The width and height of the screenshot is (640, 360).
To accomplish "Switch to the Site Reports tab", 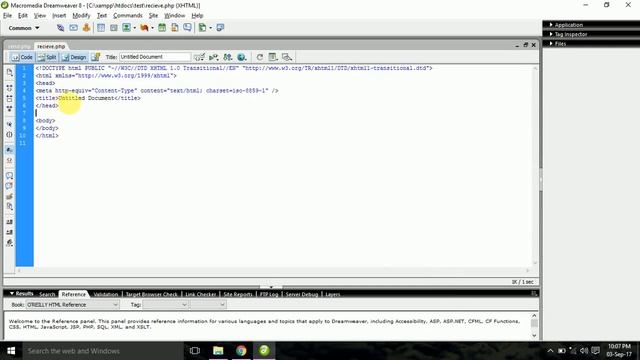I will [238, 294].
